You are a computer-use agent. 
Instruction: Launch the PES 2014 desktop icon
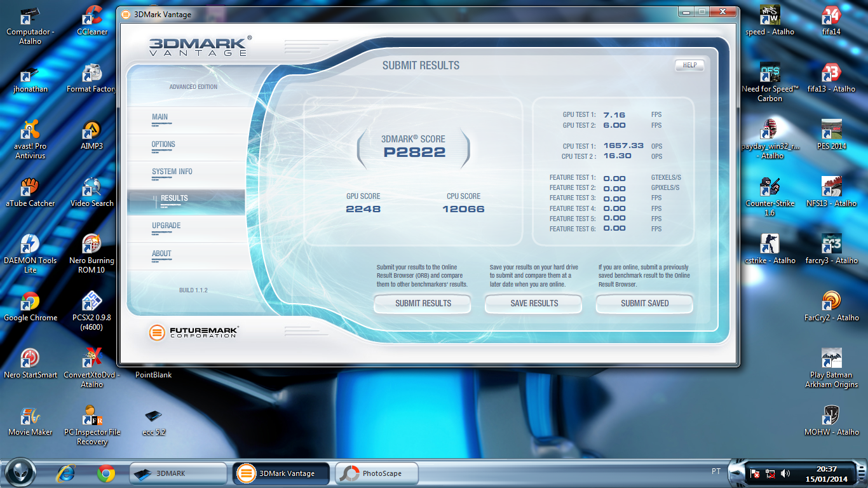832,135
